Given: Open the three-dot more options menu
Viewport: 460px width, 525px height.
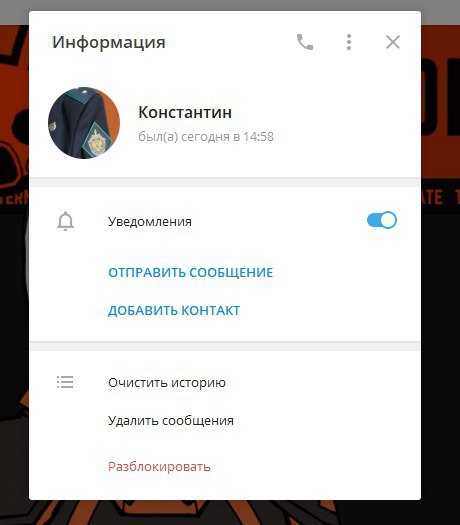Looking at the screenshot, I should click(349, 42).
